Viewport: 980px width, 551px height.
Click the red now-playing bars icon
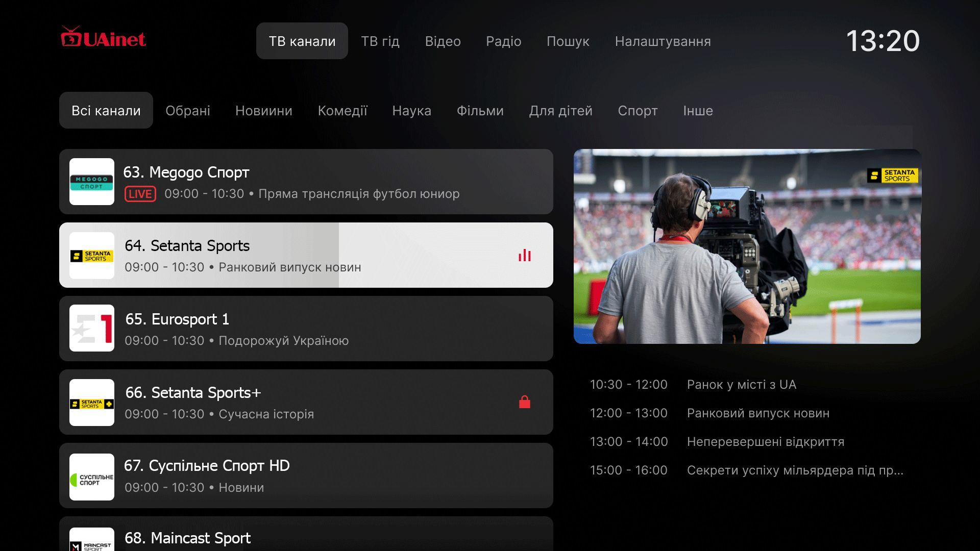525,255
